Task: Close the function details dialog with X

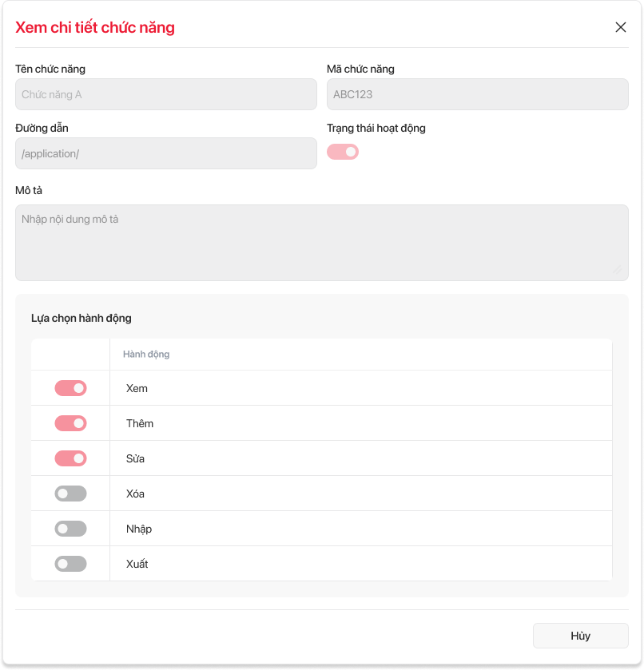Action: [x=621, y=27]
